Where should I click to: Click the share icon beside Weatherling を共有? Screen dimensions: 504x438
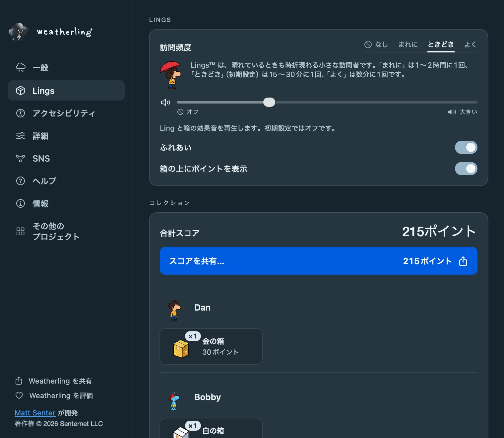click(x=19, y=381)
